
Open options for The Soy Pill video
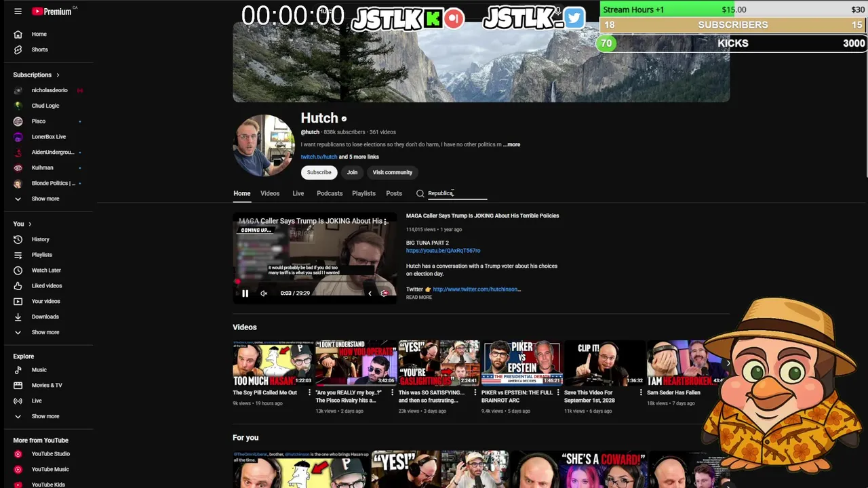(x=310, y=392)
